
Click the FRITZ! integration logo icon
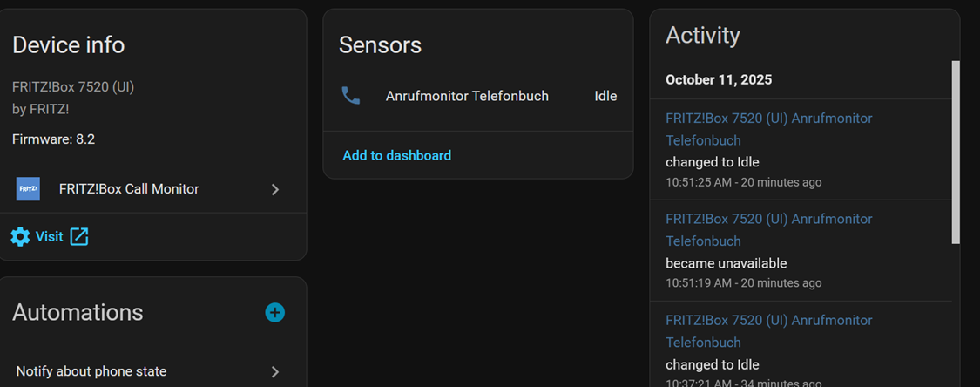28,189
